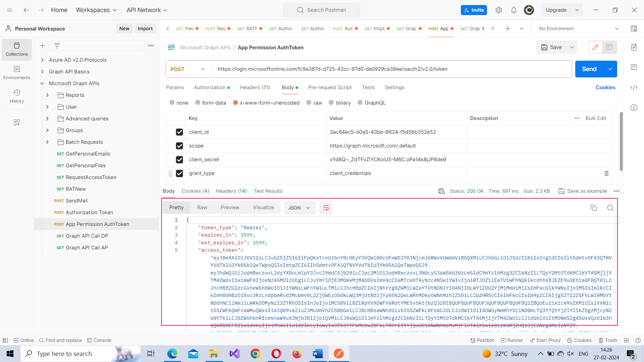Search within the response body
Screen dimensions: 644x362
[x=610, y=208]
